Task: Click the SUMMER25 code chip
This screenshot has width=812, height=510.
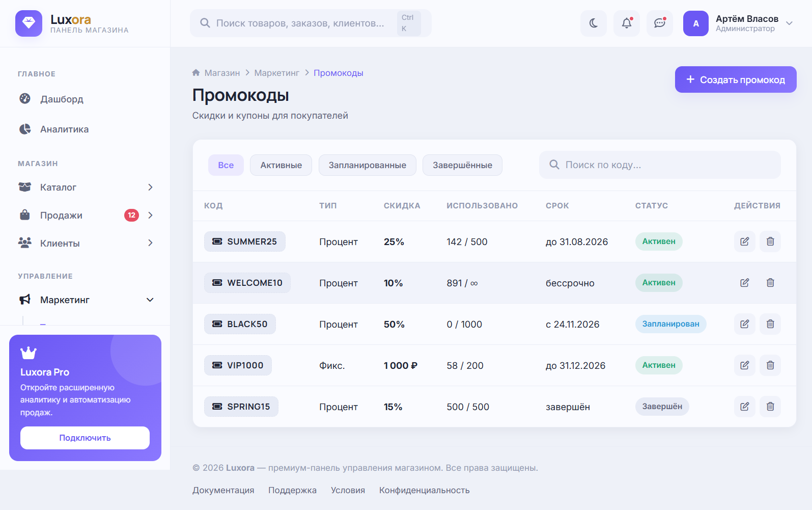Action: 245,241
